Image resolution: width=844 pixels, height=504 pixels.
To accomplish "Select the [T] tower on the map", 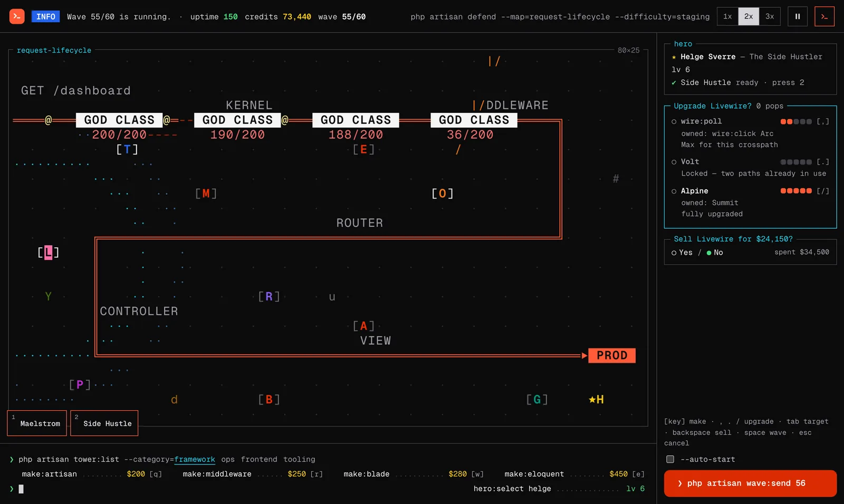I will click(127, 150).
